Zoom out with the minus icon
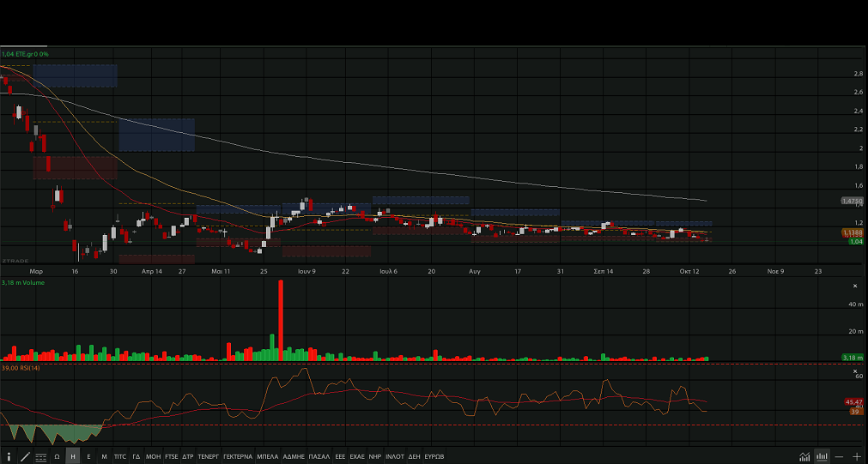868x464 pixels. pos(839,456)
